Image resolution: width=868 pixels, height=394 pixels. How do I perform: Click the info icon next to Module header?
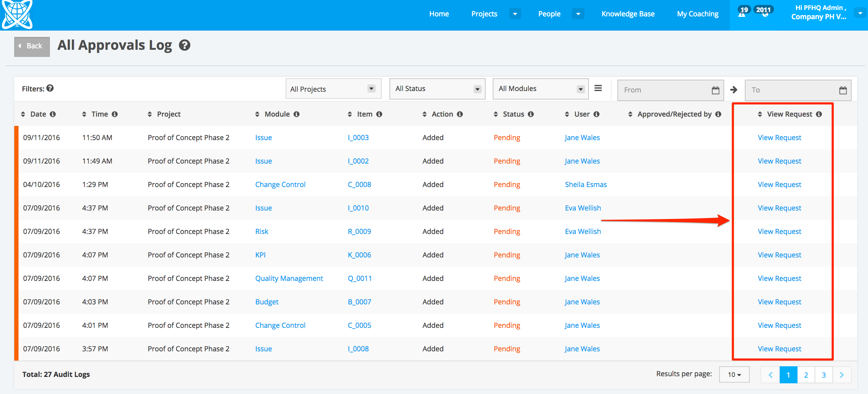coord(297,114)
